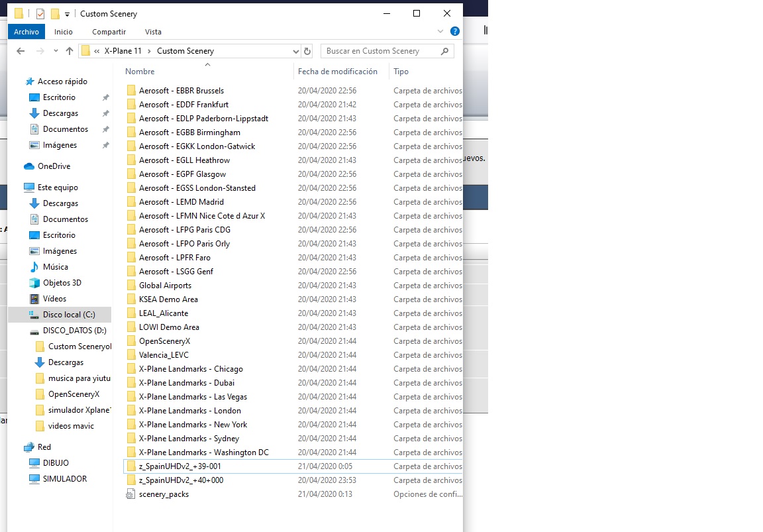The width and height of the screenshot is (763, 532).
Task: Go up one folder level arrow
Action: (69, 51)
